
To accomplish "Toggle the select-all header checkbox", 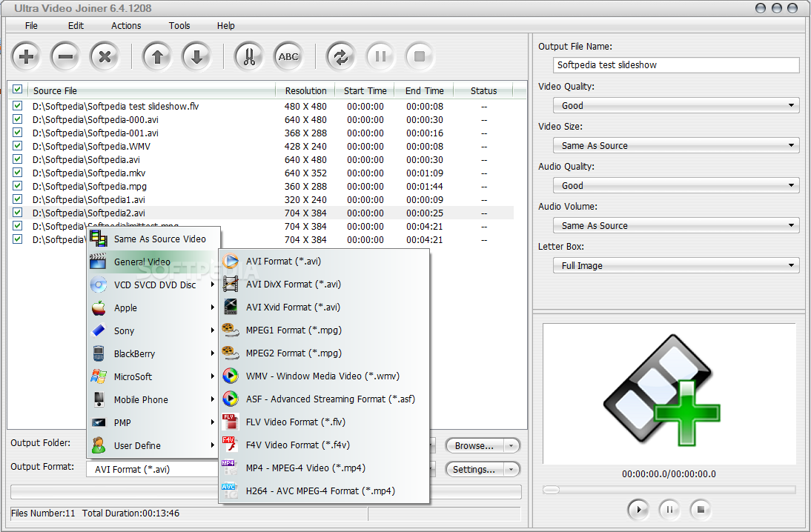I will (x=17, y=90).
